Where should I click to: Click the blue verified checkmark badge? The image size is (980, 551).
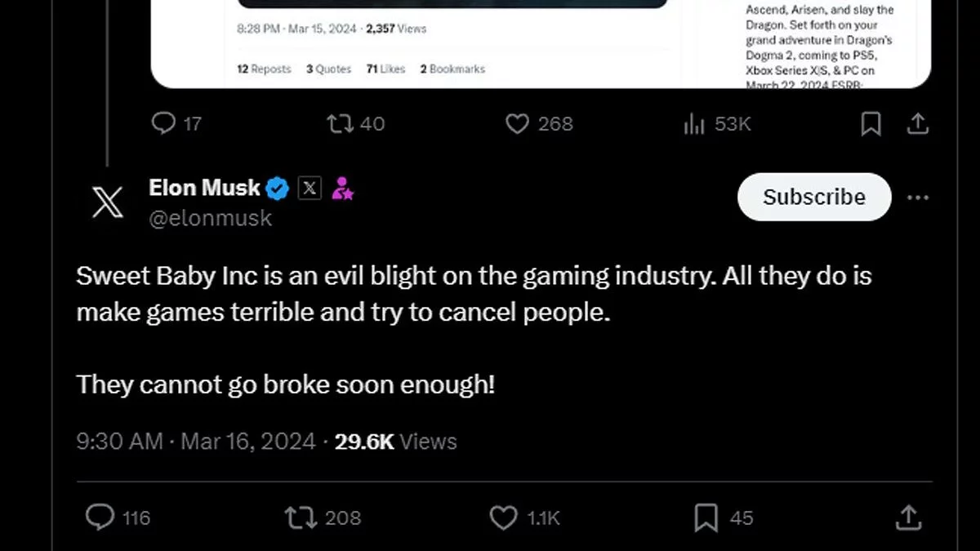[x=278, y=189]
